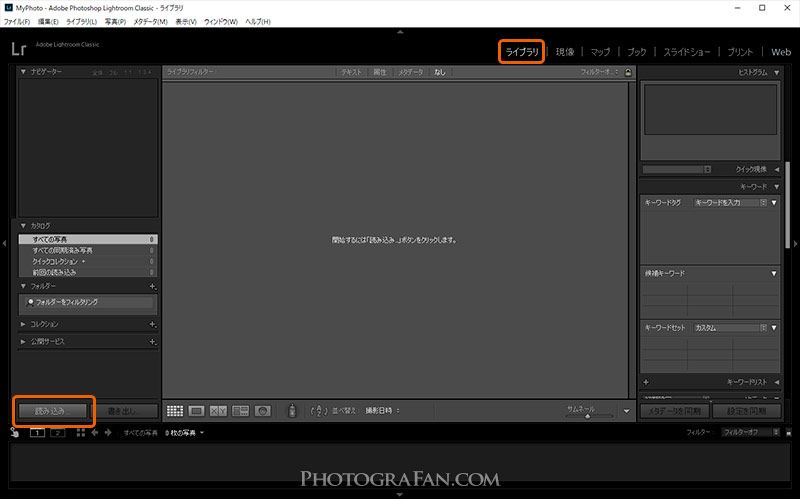This screenshot has width=800, height=499.
Task: Switch to Grid view in toolbar
Action: tap(174, 411)
